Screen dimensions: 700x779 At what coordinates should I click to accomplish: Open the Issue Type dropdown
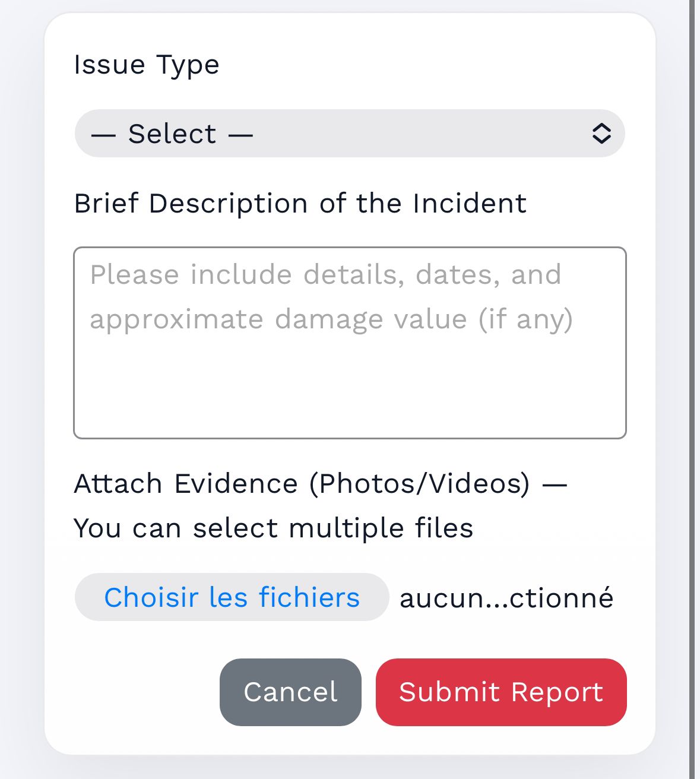pyautogui.click(x=349, y=134)
